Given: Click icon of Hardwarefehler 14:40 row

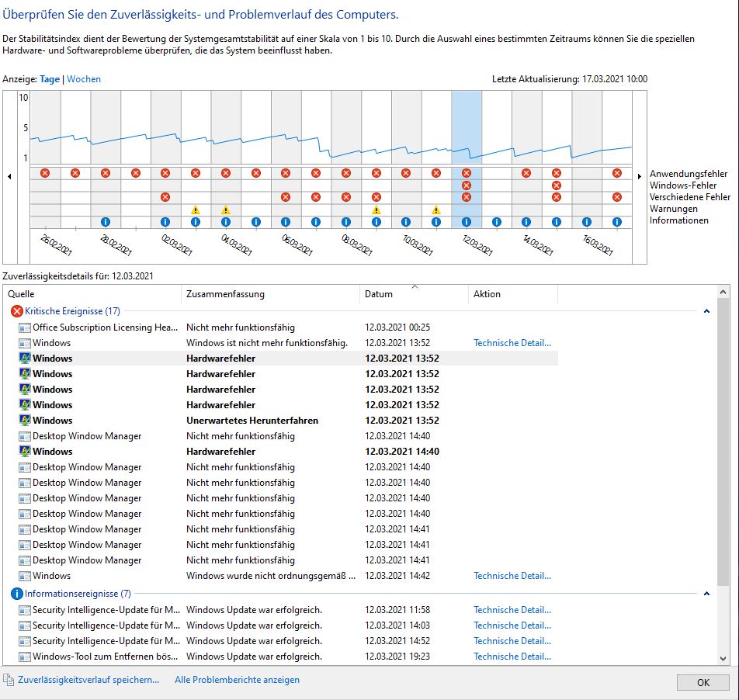Looking at the screenshot, I should point(25,451).
